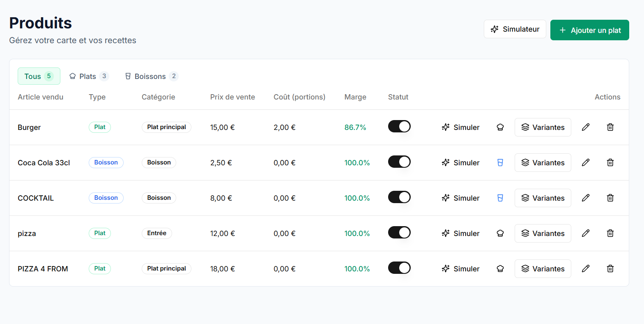Expand Variantes for Coca Cola 33cl
644x324 pixels.
click(543, 162)
